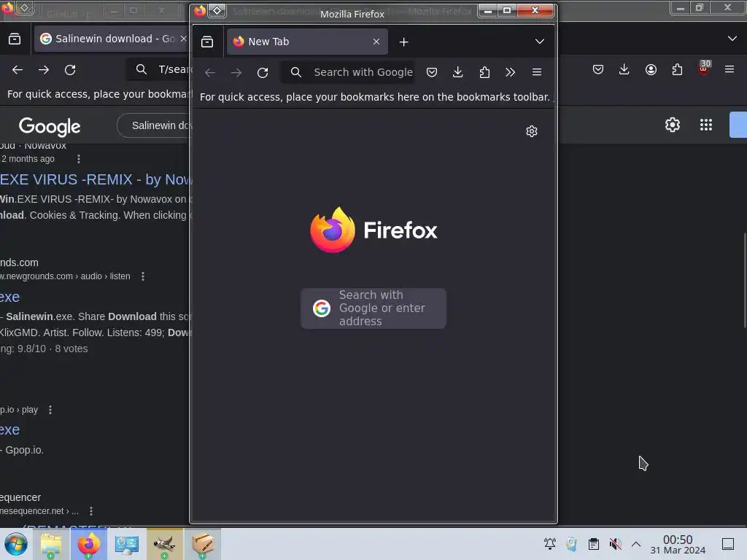
Task: Open Extensions in the background window
Action: point(677,70)
